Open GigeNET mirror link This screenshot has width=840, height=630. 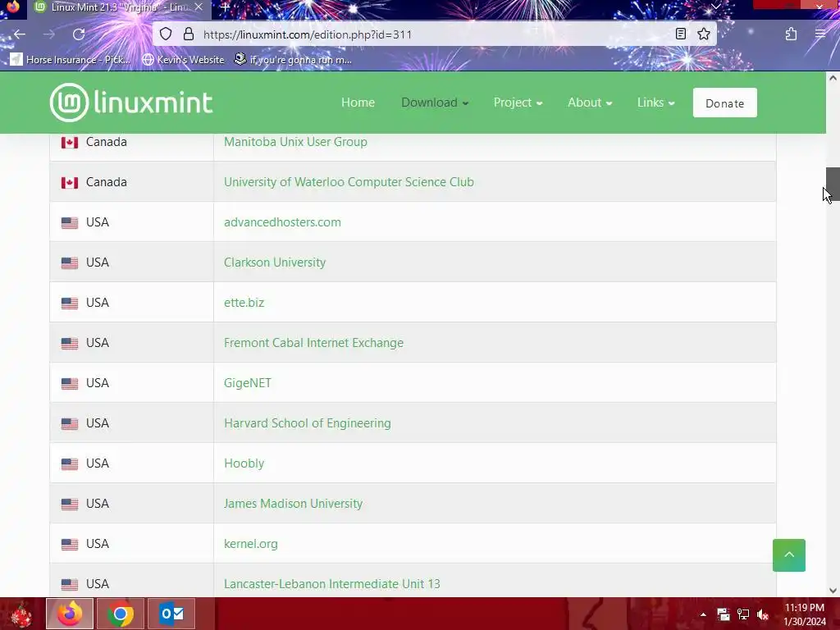click(x=248, y=383)
